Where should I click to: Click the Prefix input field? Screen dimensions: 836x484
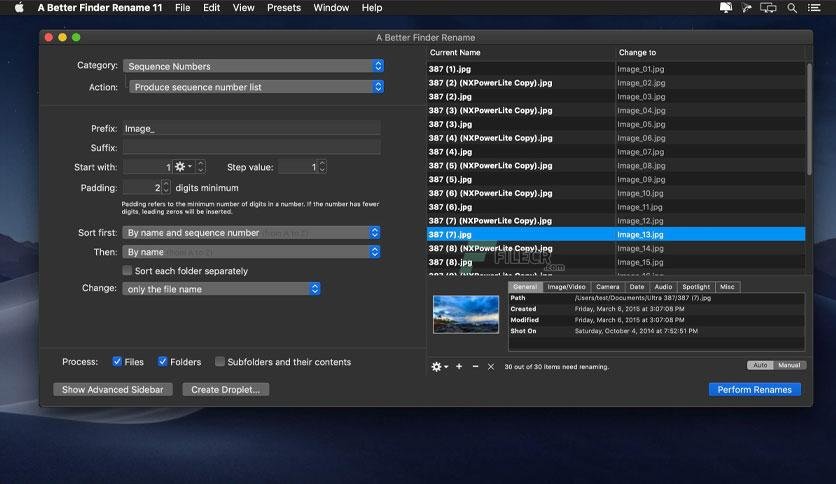coord(252,128)
